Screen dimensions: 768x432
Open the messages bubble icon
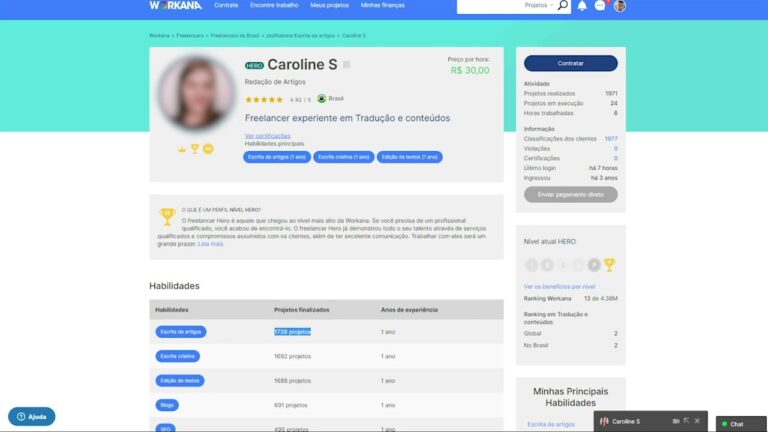point(600,6)
